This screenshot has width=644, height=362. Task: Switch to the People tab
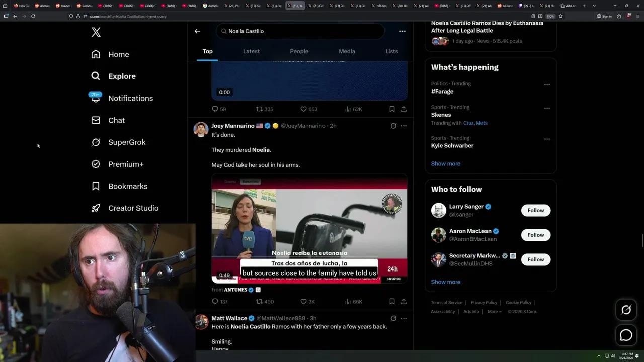coord(299,51)
